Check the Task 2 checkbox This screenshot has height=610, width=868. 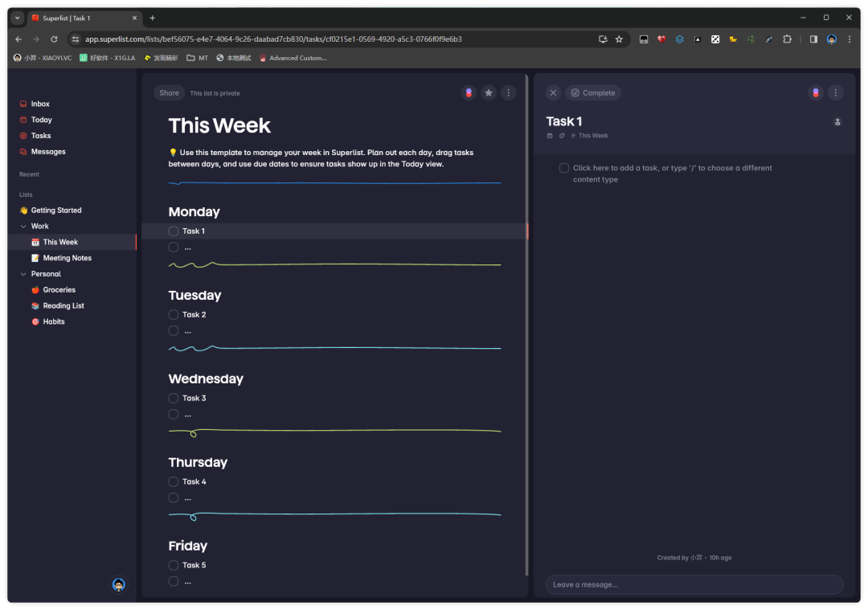[x=174, y=315]
